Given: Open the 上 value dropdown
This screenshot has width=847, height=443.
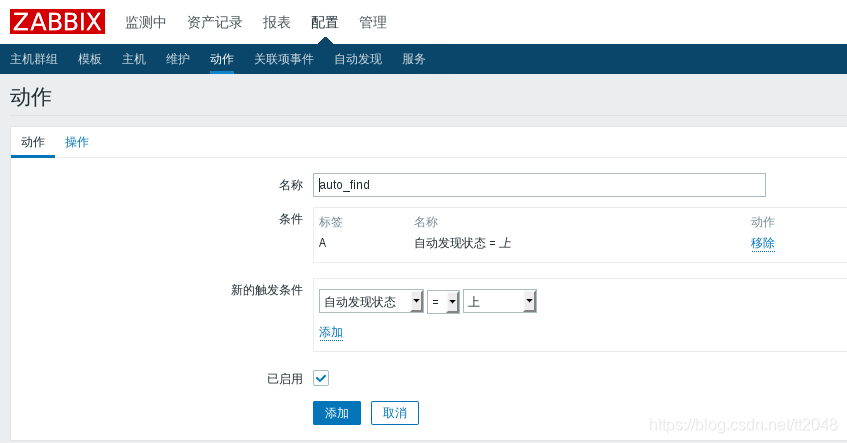Looking at the screenshot, I should [500, 301].
